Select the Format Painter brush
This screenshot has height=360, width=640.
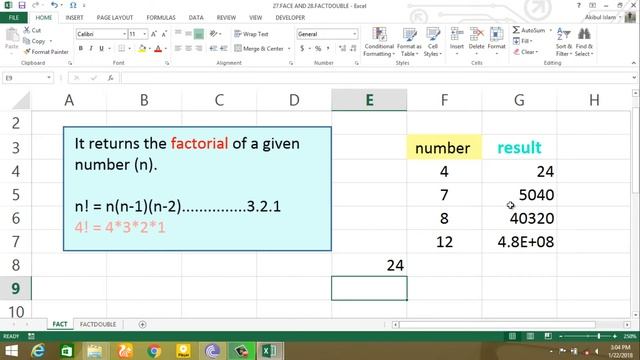pos(27,52)
